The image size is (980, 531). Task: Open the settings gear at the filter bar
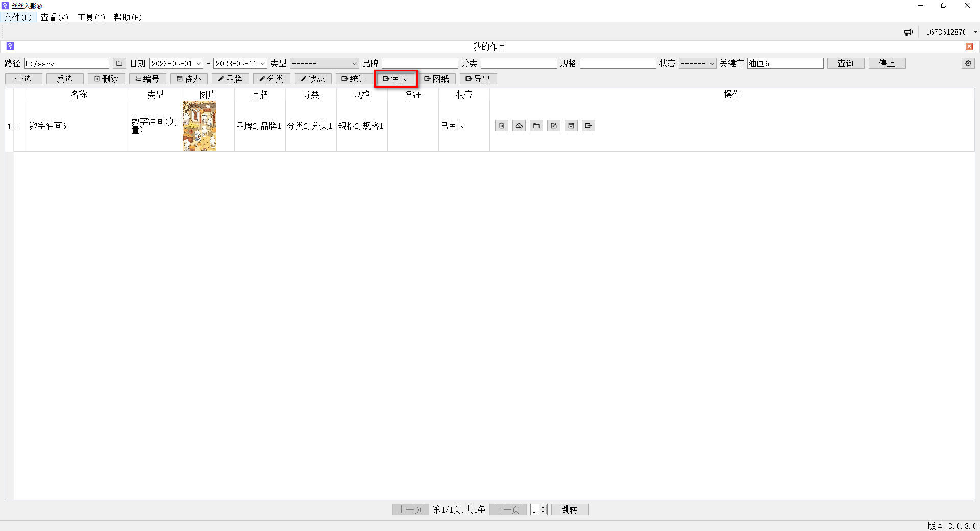pos(968,63)
